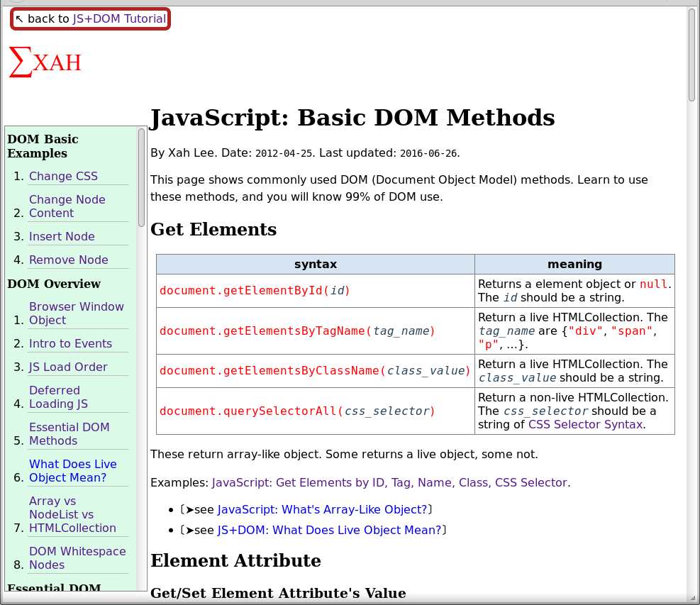Viewport: 700px width, 605px height.
Task: Go back to JS+DOM Tutorial link
Action: pyautogui.click(x=119, y=18)
